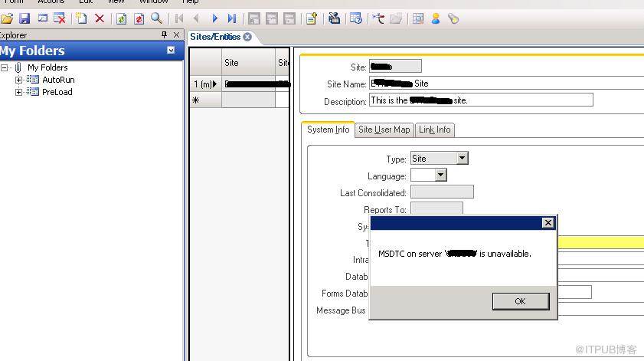
Task: Click OK in the MSDTC error dialog
Action: click(521, 301)
